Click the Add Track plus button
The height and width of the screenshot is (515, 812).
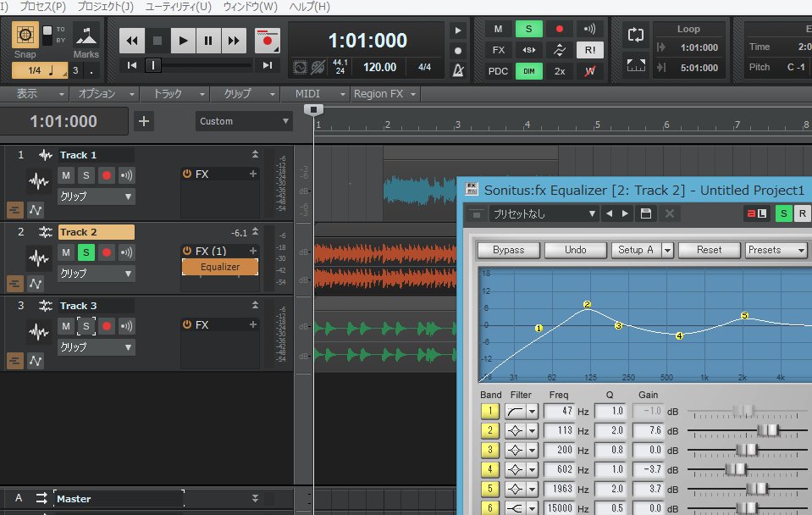click(143, 121)
